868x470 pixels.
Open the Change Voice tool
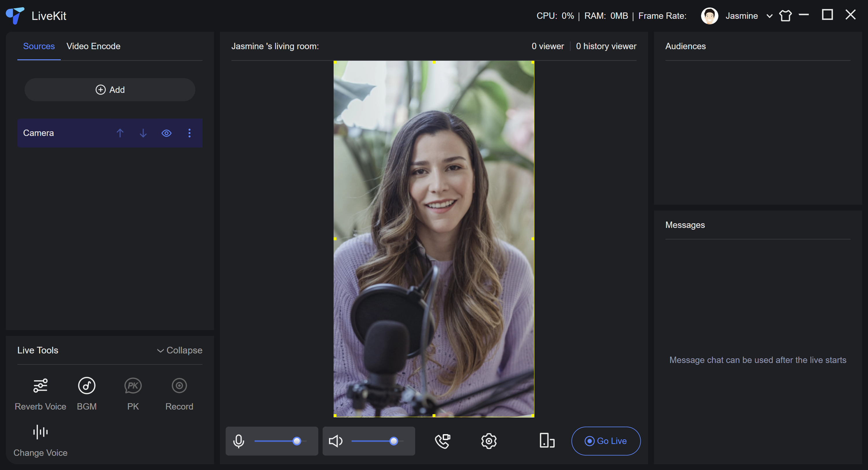[40, 432]
